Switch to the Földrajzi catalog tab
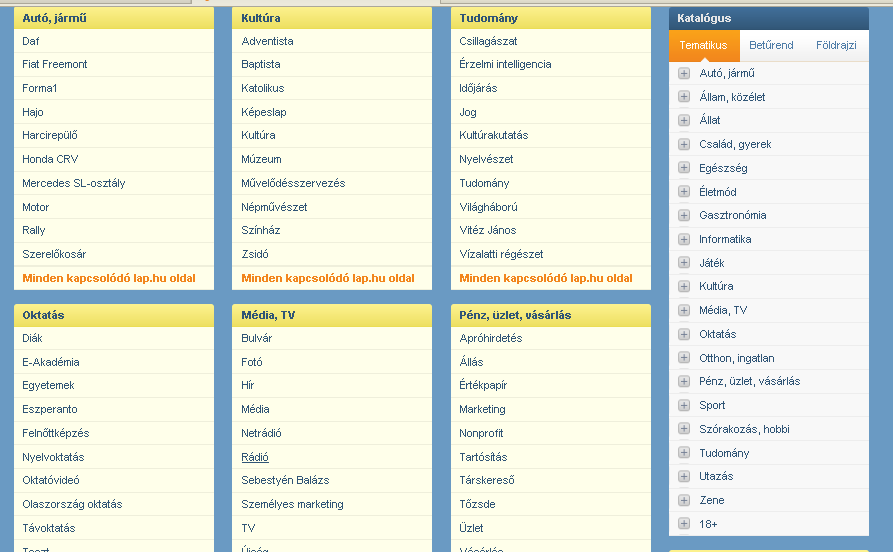Screen dimensions: 893x552 coord(836,46)
